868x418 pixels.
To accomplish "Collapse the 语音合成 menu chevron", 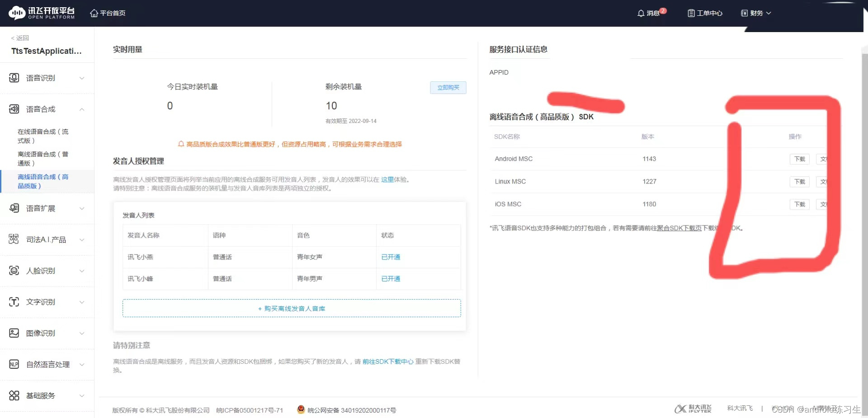I will click(82, 109).
